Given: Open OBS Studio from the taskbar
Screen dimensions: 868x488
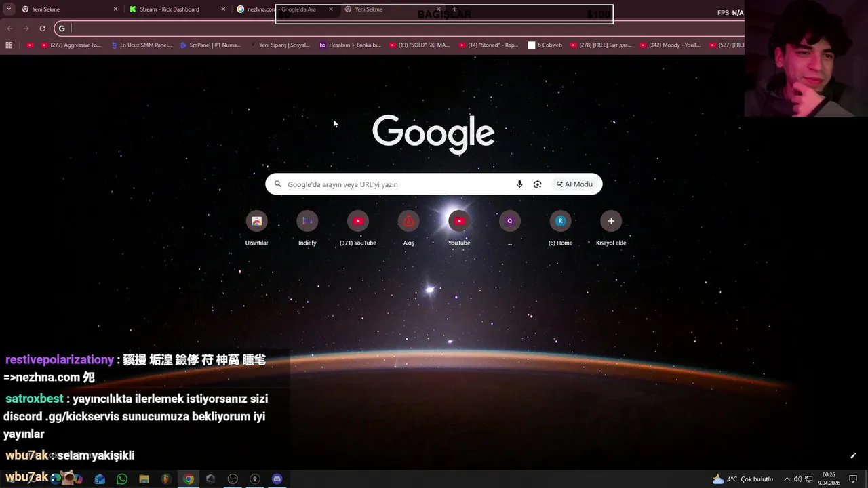Looking at the screenshot, I should (233, 479).
